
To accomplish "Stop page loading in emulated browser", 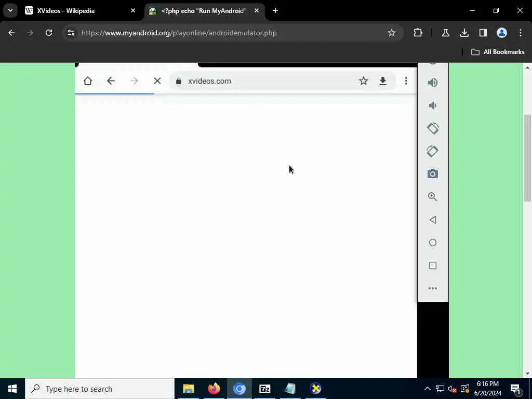I will coord(157,81).
